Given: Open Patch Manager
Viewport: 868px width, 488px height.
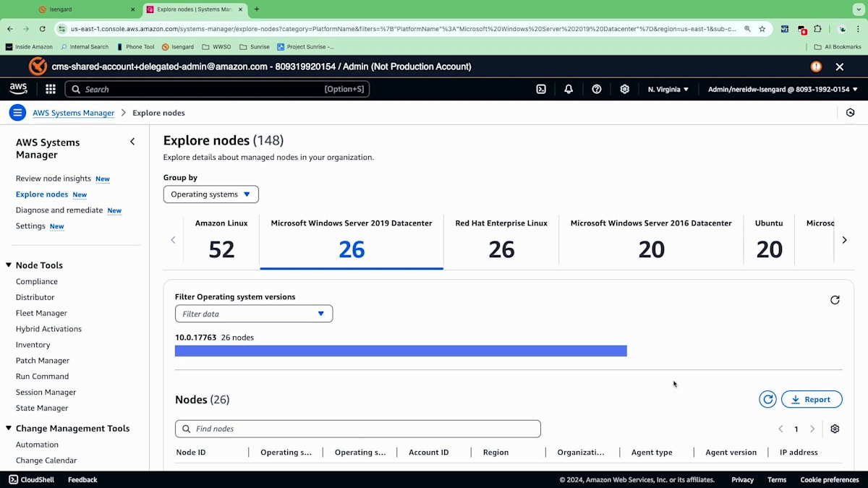Looking at the screenshot, I should pos(43,361).
